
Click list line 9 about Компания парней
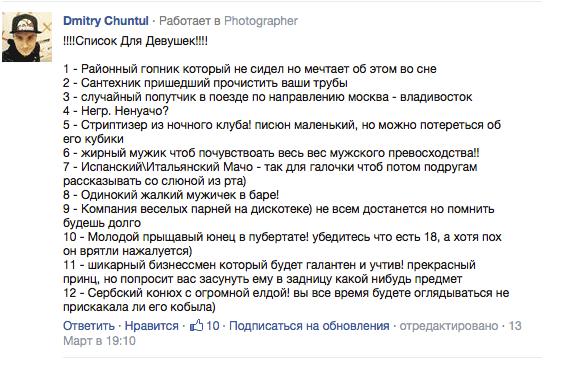[x=279, y=216]
